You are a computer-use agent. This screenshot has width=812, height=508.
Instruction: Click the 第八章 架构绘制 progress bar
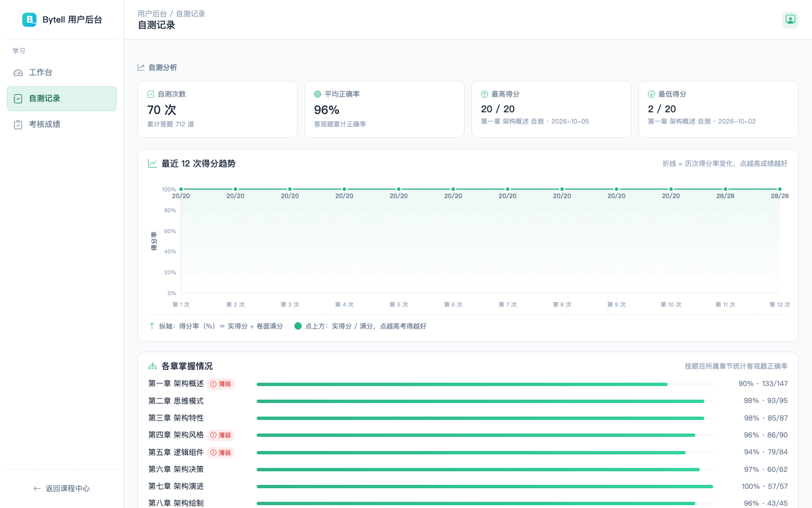pyautogui.click(x=485, y=503)
